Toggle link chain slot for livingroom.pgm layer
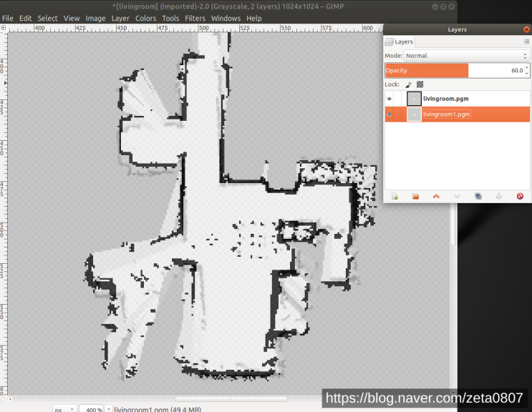 point(398,99)
